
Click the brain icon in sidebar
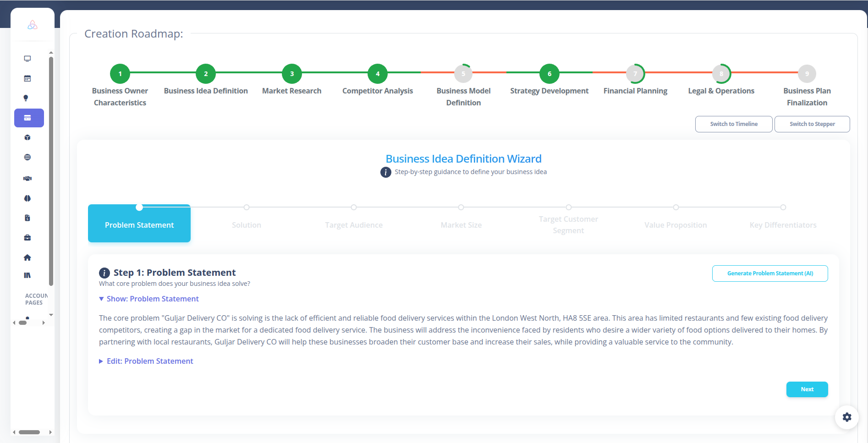pos(27,198)
